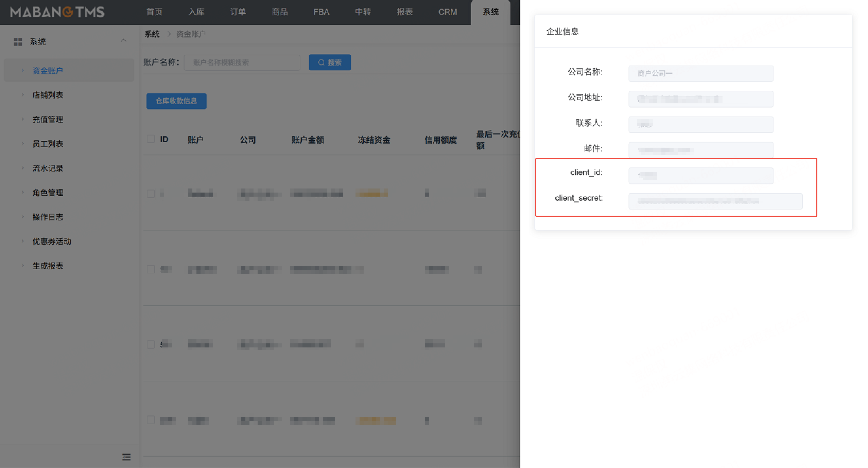Open 流水记录 in the sidebar
Viewport: 868px width, 468px height.
point(48,168)
